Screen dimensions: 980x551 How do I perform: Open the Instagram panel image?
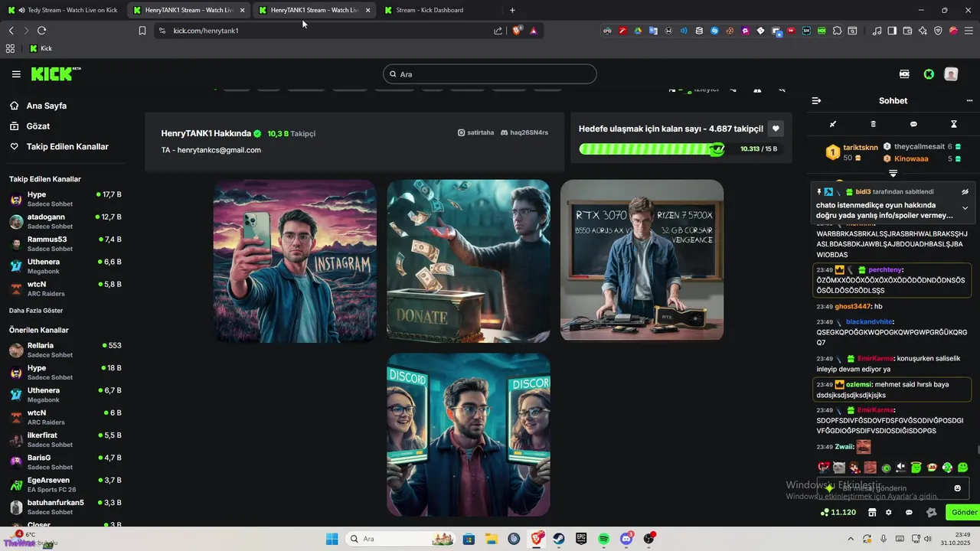click(295, 261)
